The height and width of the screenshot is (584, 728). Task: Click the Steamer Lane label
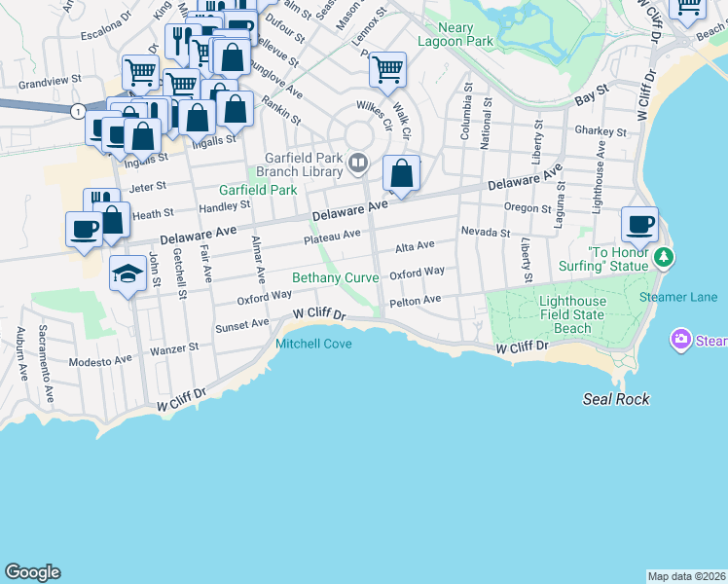click(x=678, y=297)
